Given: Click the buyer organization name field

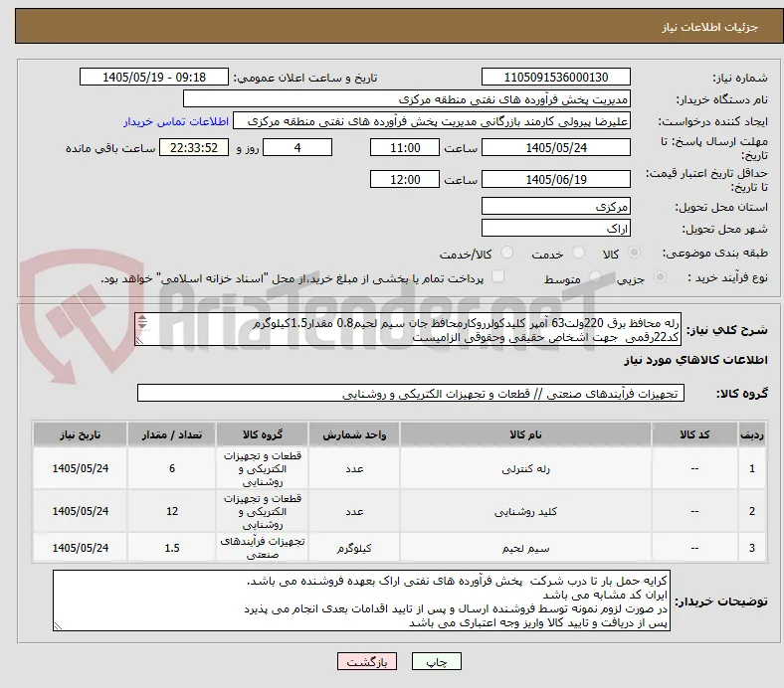Looking at the screenshot, I should point(407,99).
